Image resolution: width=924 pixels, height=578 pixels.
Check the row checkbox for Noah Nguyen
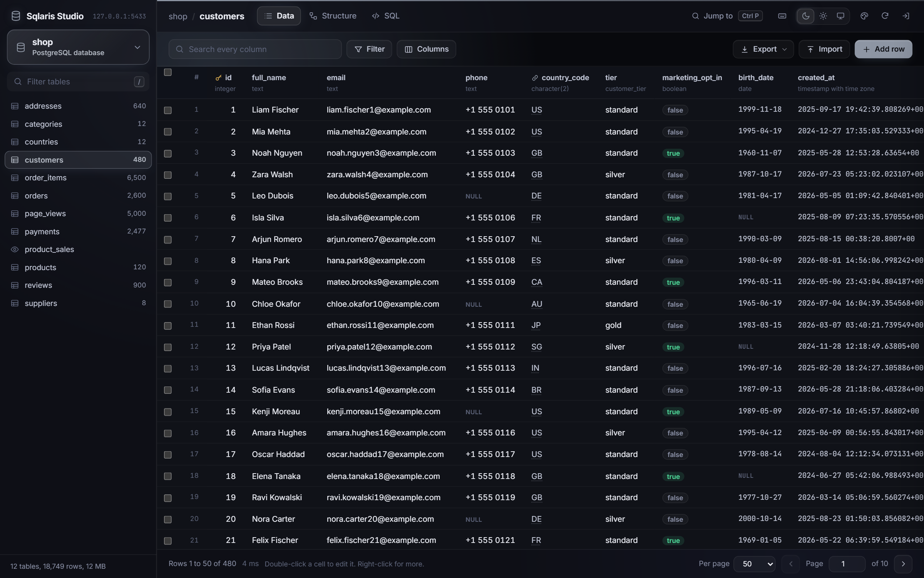click(x=168, y=153)
